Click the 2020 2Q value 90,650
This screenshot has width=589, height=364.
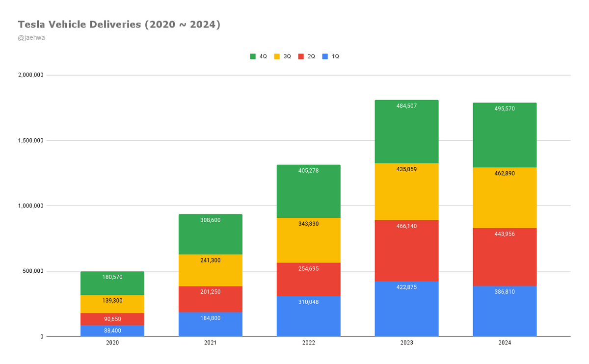(112, 319)
